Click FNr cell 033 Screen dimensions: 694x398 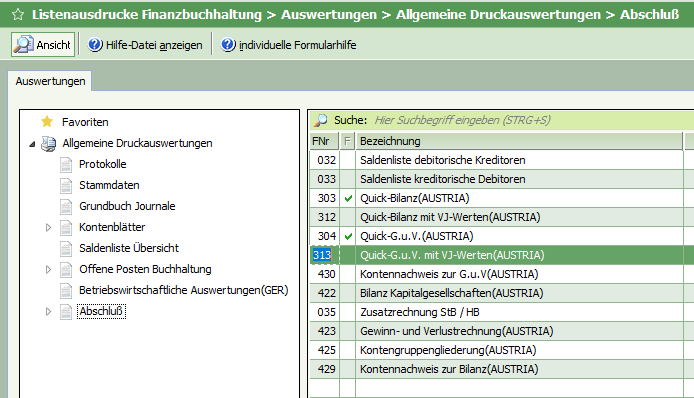click(x=324, y=179)
